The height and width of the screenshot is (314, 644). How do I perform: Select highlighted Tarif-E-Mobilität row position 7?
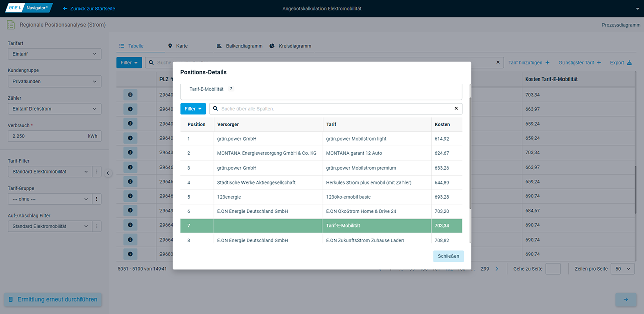click(x=321, y=226)
